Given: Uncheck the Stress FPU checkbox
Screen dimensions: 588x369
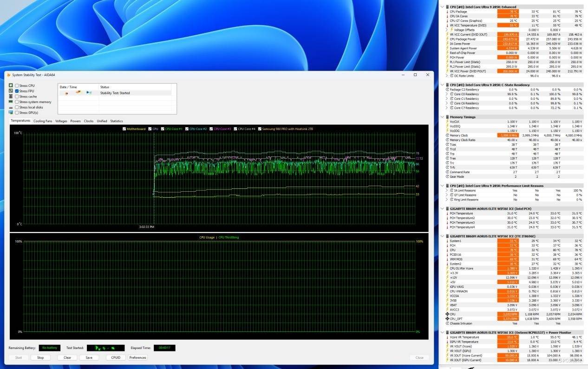Looking at the screenshot, I should tap(17, 91).
